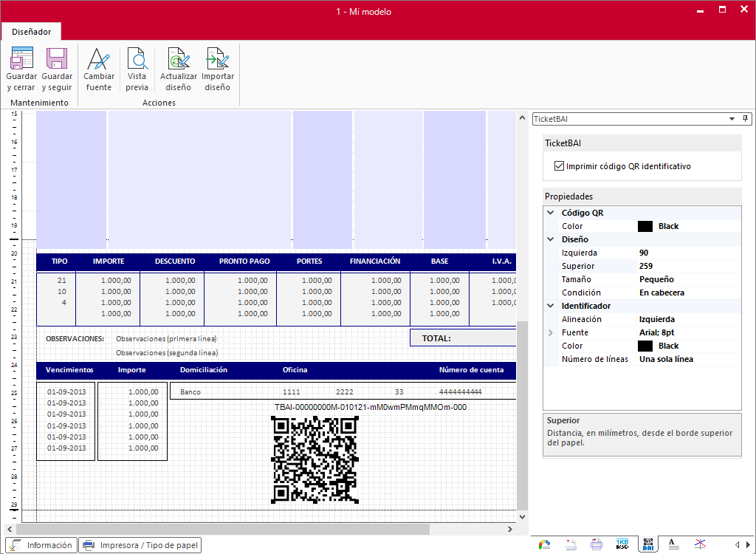Pick the Código QR color swatch
The image size is (756, 554).
click(645, 226)
